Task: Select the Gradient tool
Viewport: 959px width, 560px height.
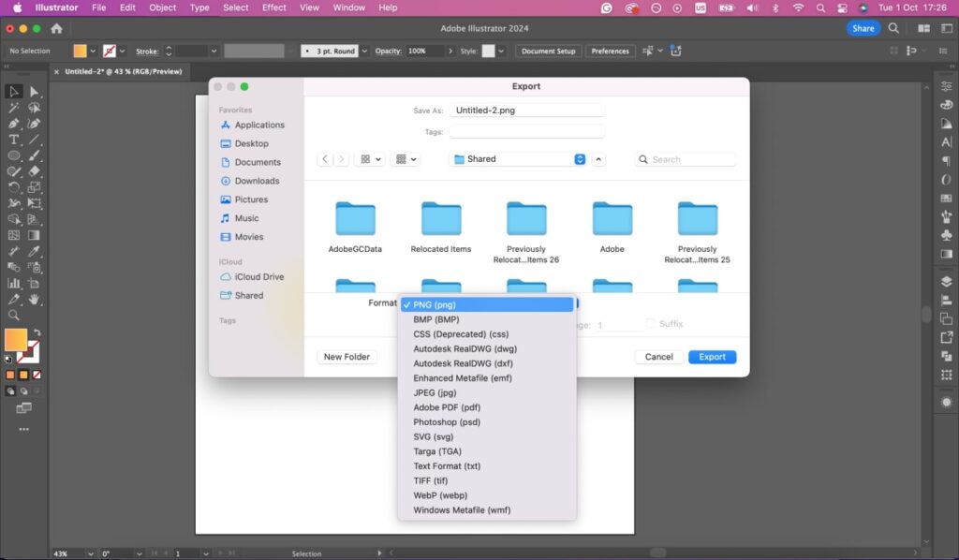Action: click(35, 235)
